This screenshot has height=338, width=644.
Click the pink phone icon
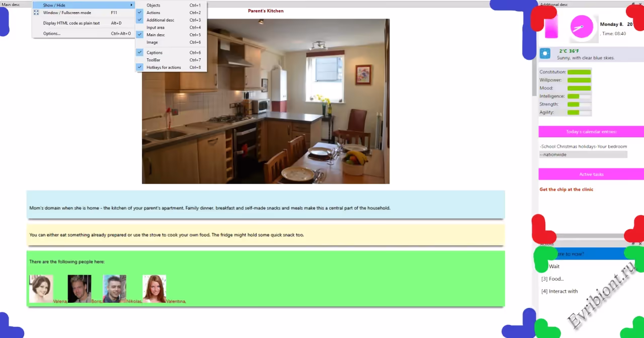(551, 27)
